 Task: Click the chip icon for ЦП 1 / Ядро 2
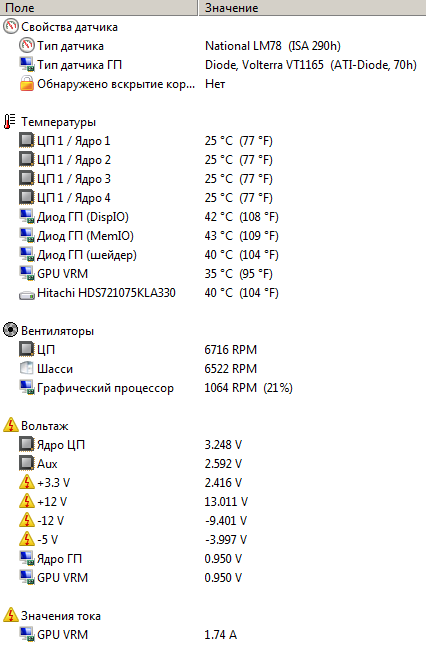click(x=27, y=160)
